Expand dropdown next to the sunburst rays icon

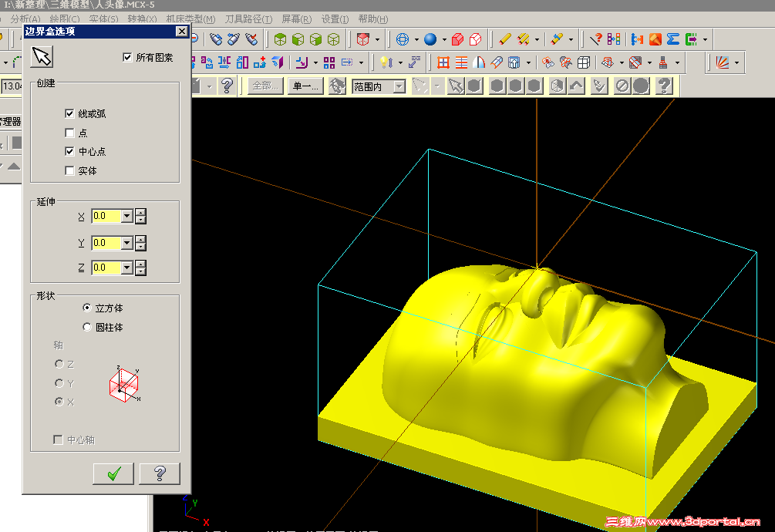point(736,62)
